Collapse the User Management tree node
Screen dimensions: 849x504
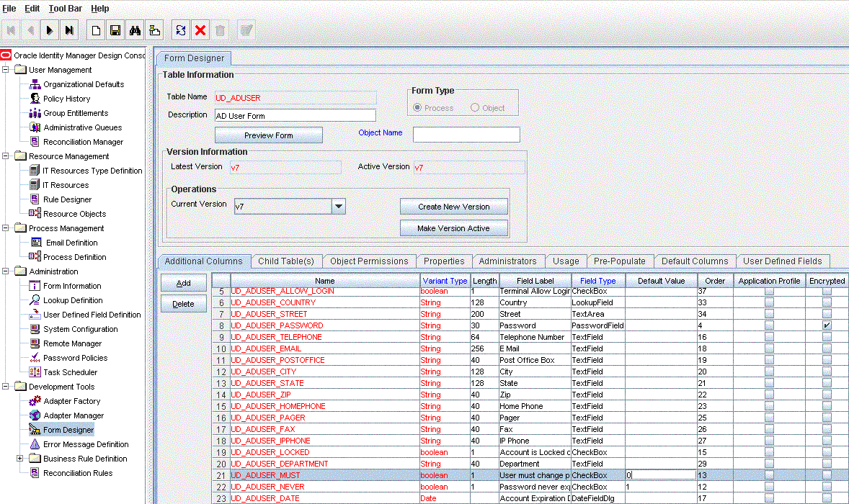pyautogui.click(x=6, y=70)
